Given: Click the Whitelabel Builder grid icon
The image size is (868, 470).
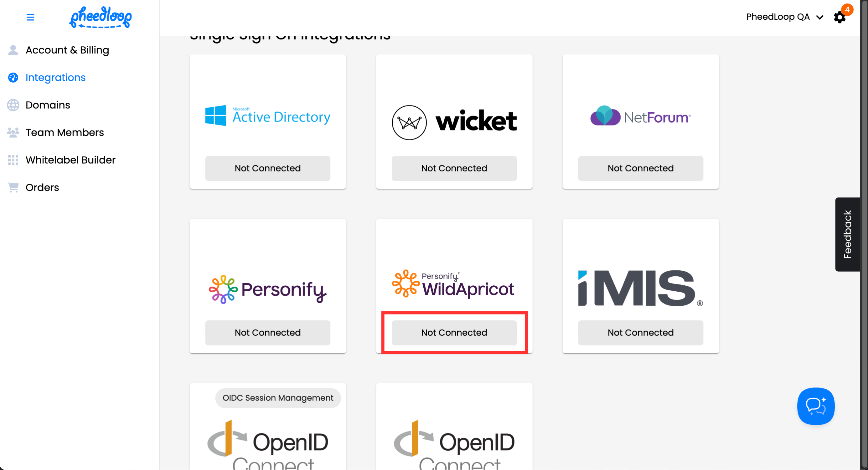Looking at the screenshot, I should (13, 160).
